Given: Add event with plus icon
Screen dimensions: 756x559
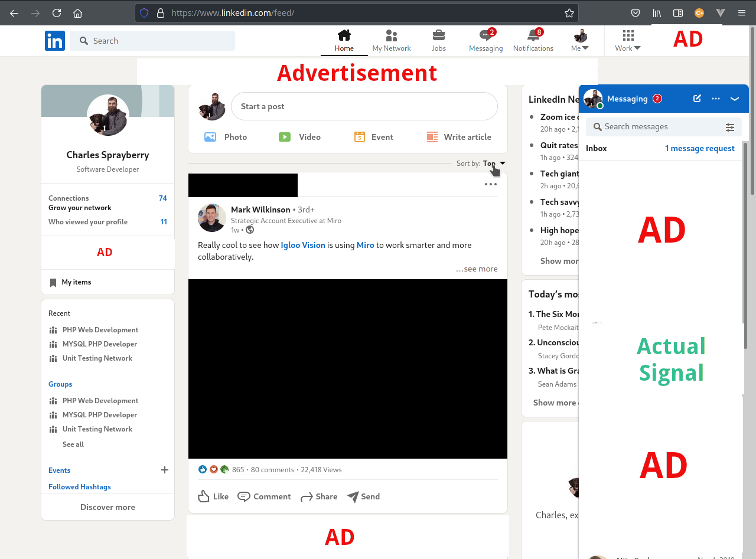Looking at the screenshot, I should coord(165,470).
